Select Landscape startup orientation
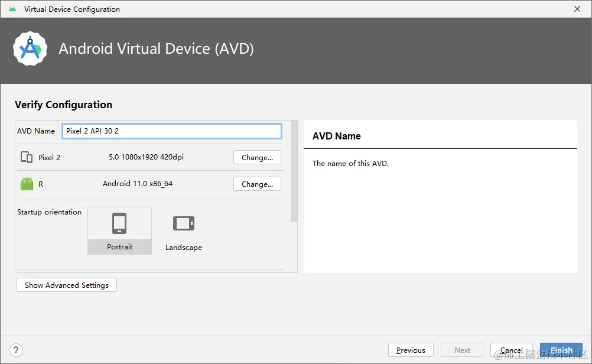Screen dimensions: 592x364 tap(184, 230)
